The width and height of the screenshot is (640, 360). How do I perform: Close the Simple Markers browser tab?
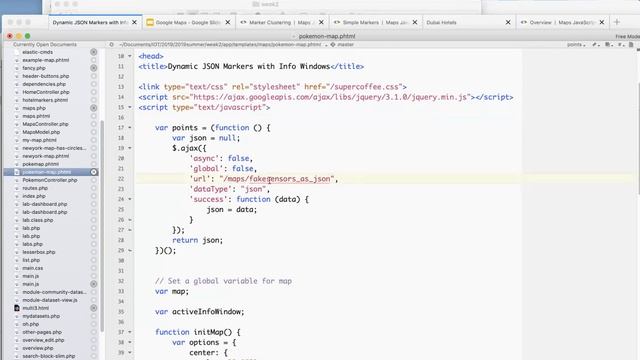(415, 22)
